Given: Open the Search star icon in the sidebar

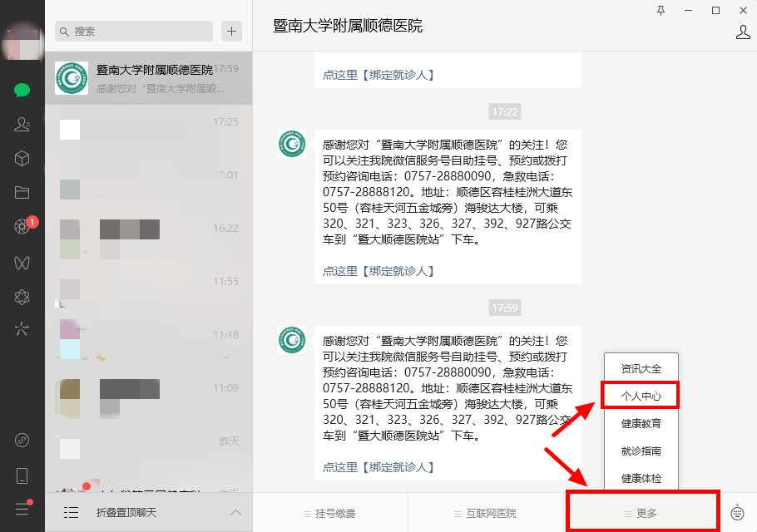Looking at the screenshot, I should pyautogui.click(x=22, y=329).
